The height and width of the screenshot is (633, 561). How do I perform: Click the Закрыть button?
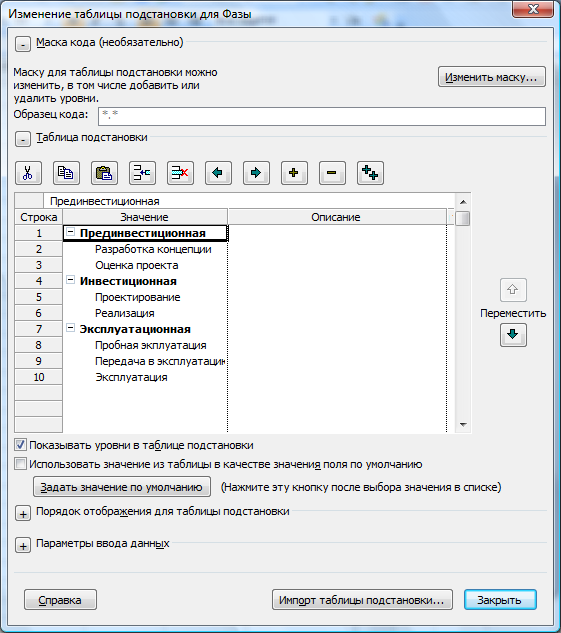click(x=500, y=600)
